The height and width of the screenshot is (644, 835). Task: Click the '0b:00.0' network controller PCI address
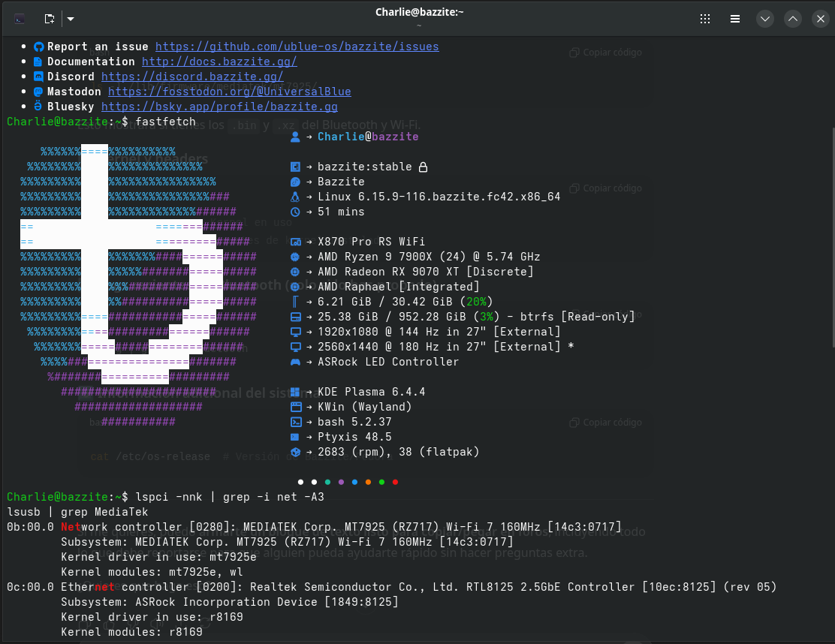pyautogui.click(x=30, y=527)
